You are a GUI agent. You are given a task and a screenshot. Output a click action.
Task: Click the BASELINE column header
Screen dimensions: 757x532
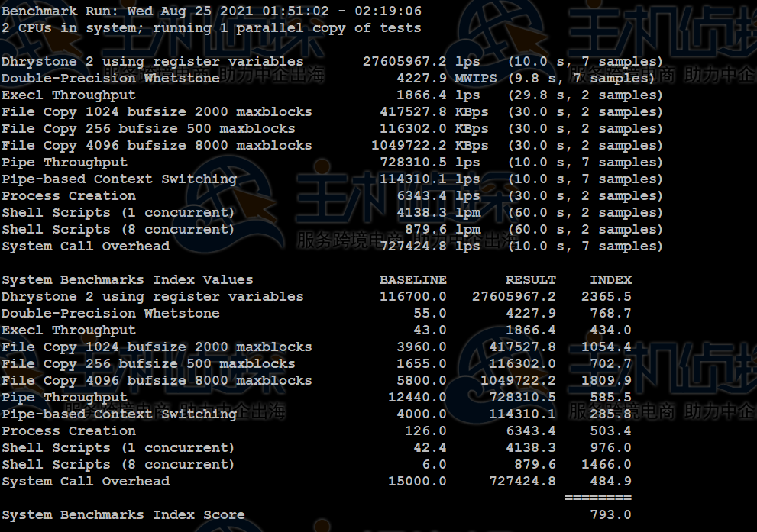click(x=412, y=280)
